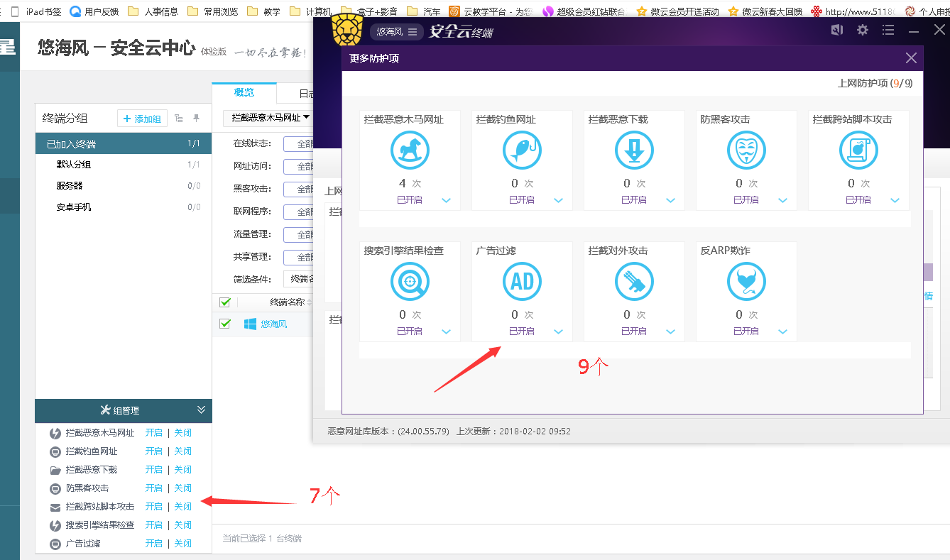This screenshot has height=560, width=950.
Task: Click the icon beside 防黑客攻击 in 组管理
Action: 55,488
